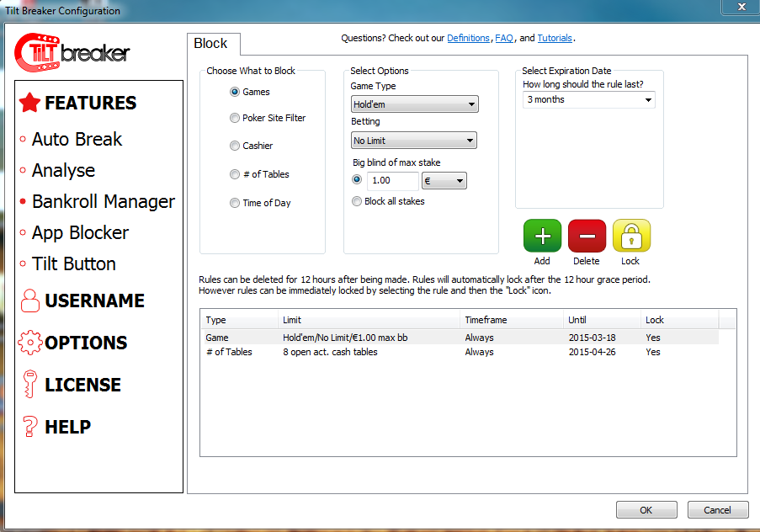The width and height of the screenshot is (760, 532).
Task: Sort rules by Timeframe column header
Action: point(512,320)
